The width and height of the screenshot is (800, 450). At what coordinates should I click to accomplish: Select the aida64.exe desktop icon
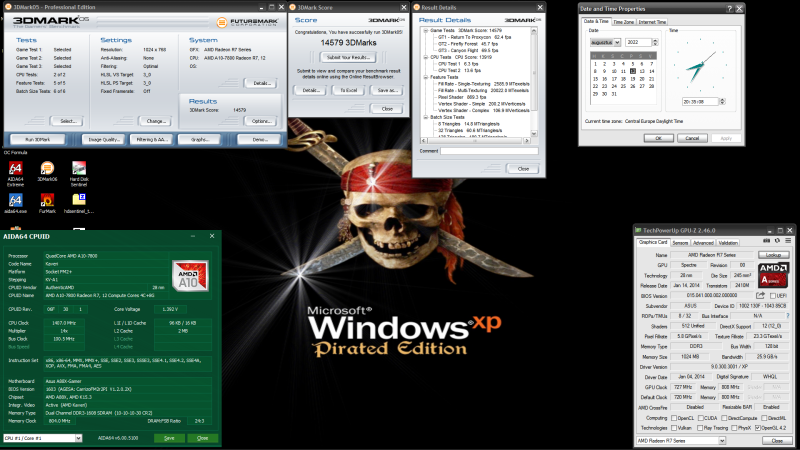[15, 203]
